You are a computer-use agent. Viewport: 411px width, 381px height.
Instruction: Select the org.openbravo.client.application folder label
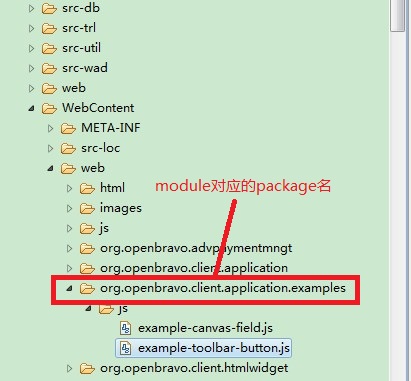194,268
